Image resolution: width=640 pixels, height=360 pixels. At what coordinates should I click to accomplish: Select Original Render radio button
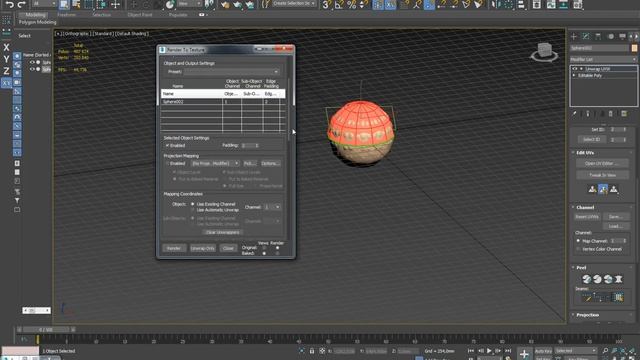point(278,248)
